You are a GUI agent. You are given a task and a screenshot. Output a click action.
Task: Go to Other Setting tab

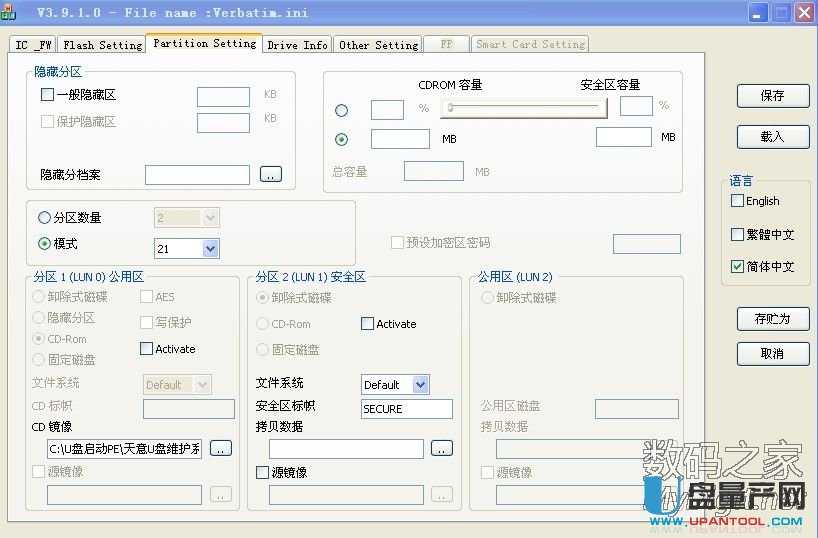[378, 45]
